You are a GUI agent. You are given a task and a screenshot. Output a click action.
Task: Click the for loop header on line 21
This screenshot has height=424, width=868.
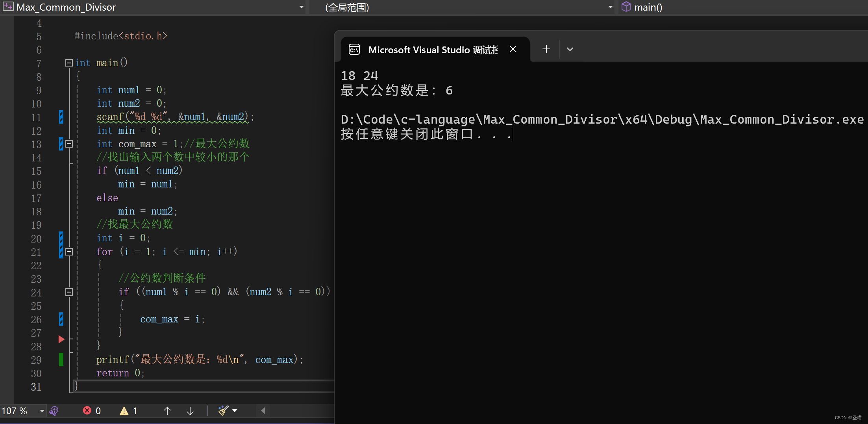(167, 252)
